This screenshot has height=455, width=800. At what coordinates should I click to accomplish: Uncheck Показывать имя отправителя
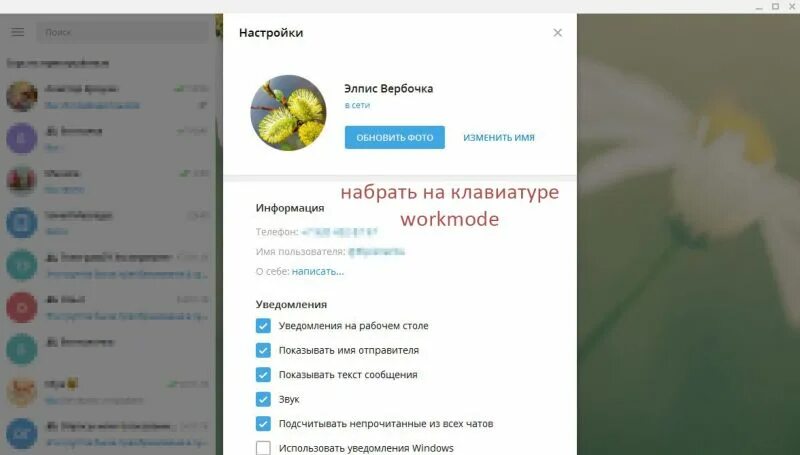click(263, 350)
